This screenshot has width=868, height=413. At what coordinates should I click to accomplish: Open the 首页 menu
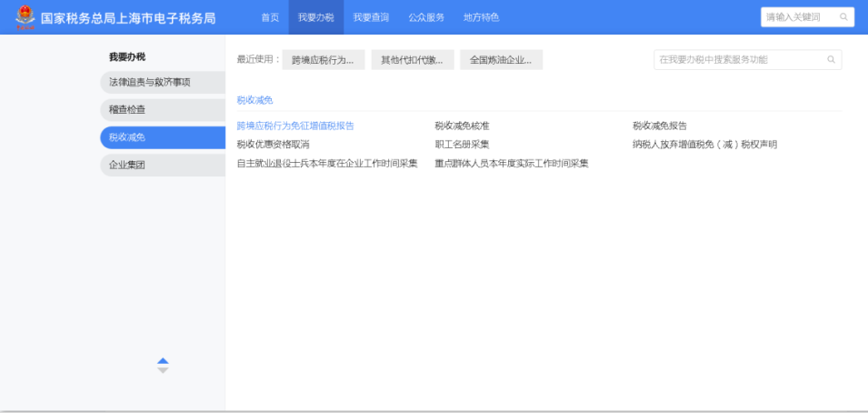point(270,17)
